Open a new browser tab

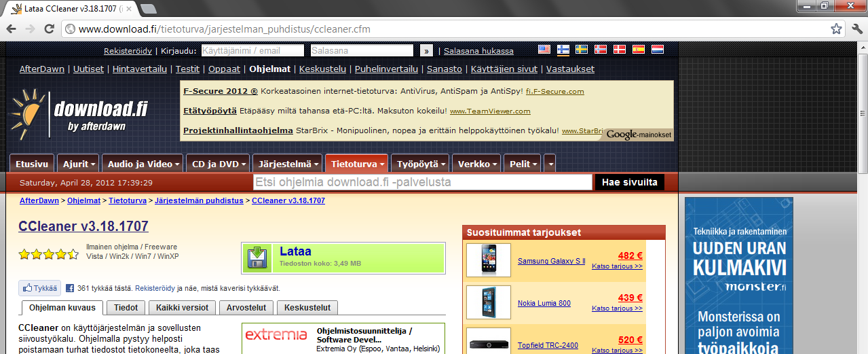pyautogui.click(x=148, y=8)
